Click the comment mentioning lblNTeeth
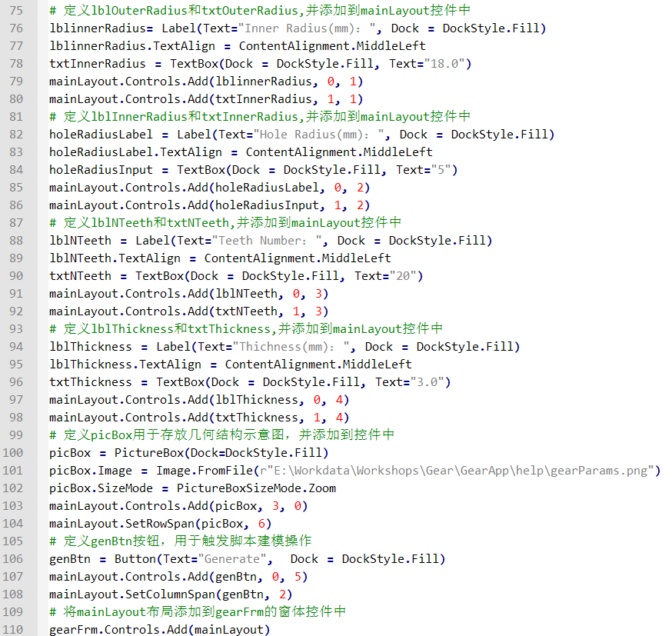Image resolution: width=672 pixels, height=636 pixels. click(225, 223)
